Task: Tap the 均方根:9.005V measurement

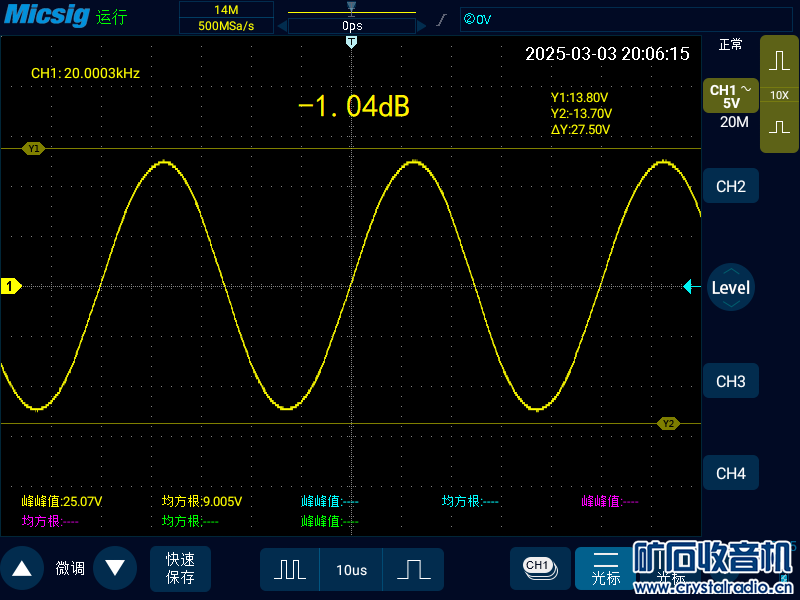Action: point(202,502)
